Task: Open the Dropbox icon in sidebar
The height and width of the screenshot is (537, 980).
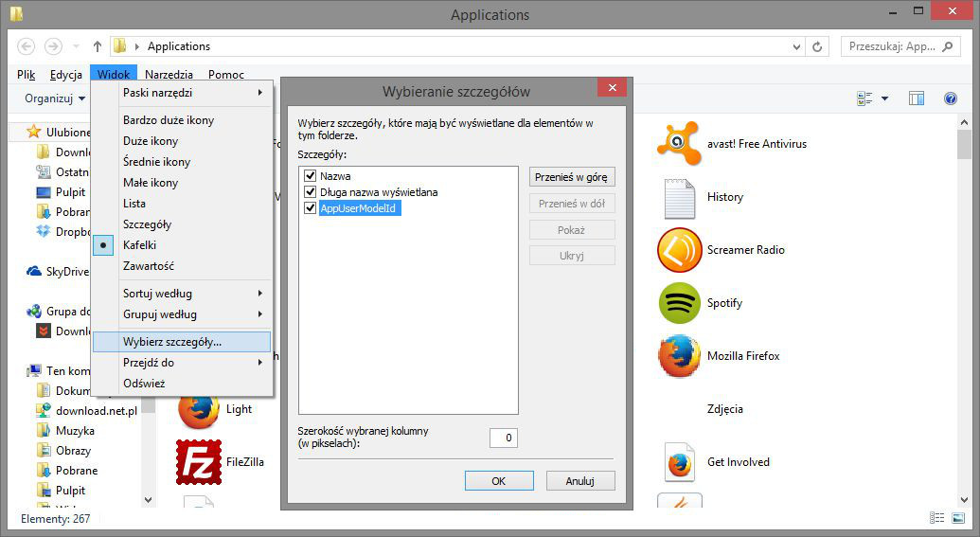Action: [44, 231]
